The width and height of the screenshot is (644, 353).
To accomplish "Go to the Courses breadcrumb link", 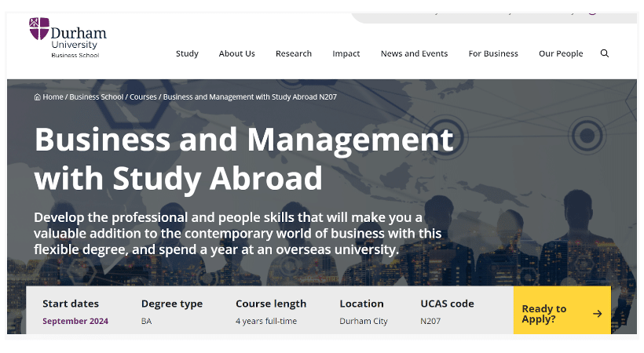I will [143, 96].
